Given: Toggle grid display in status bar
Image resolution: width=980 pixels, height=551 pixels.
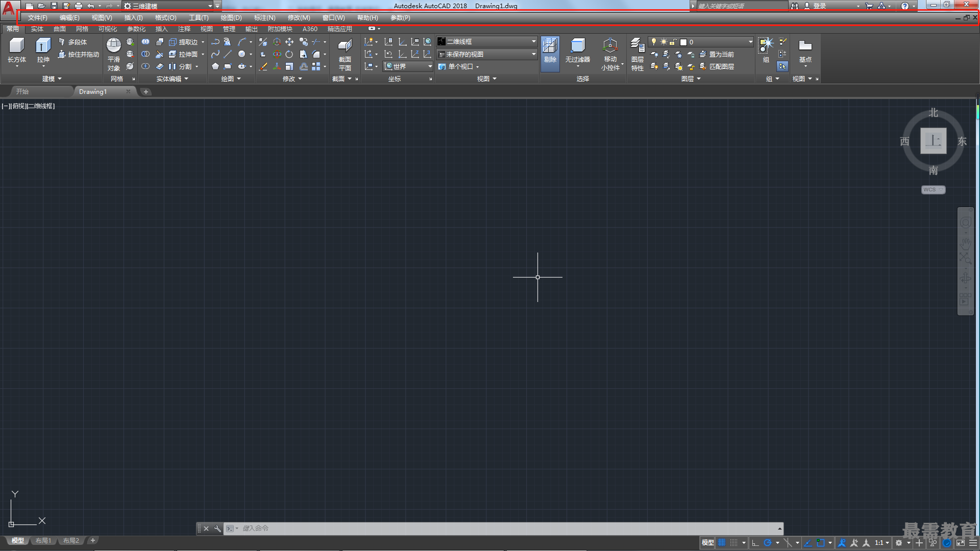Looking at the screenshot, I should click(721, 543).
